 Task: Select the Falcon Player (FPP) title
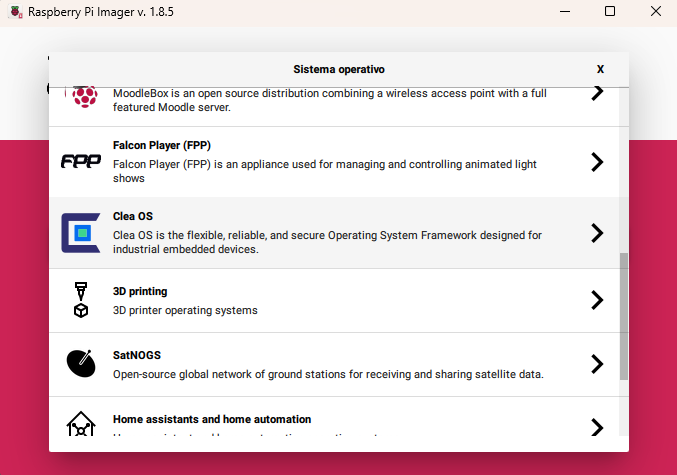(162, 146)
